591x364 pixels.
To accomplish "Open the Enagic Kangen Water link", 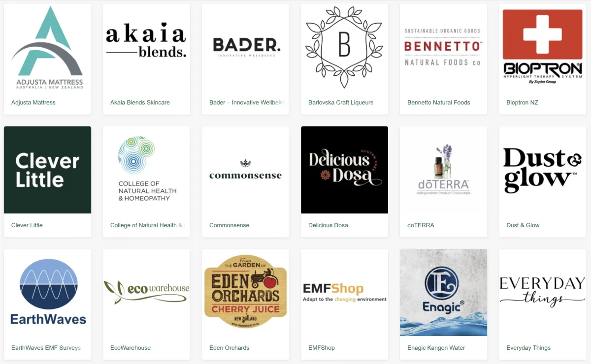I will pyautogui.click(x=436, y=348).
